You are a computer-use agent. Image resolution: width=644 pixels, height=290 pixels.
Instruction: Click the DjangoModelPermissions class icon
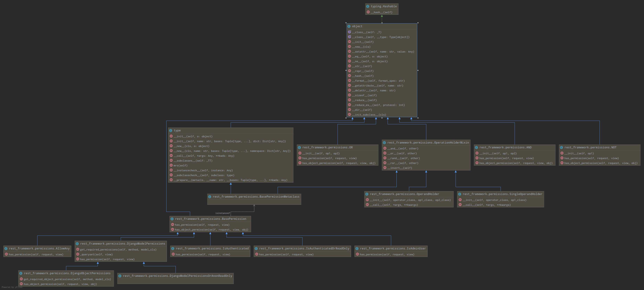[x=77, y=244]
